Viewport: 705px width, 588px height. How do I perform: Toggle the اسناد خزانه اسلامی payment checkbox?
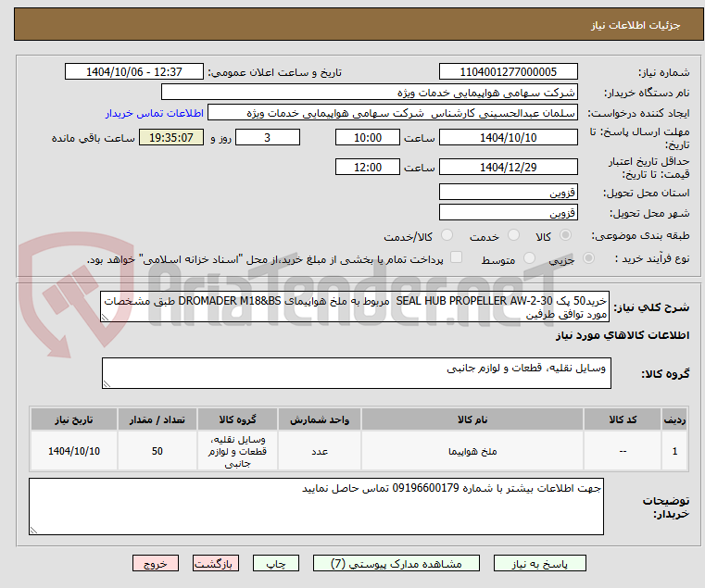(456, 257)
